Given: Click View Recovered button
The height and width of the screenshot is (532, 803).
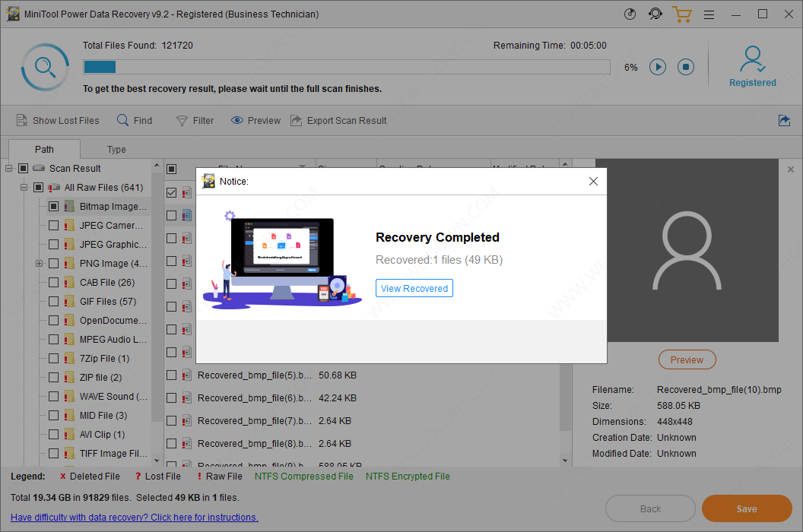Looking at the screenshot, I should (414, 288).
